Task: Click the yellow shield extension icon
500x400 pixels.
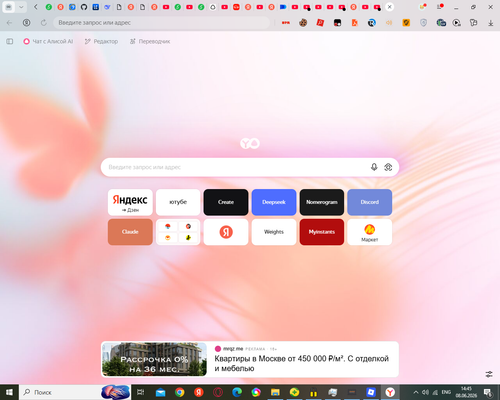Action: [406, 23]
